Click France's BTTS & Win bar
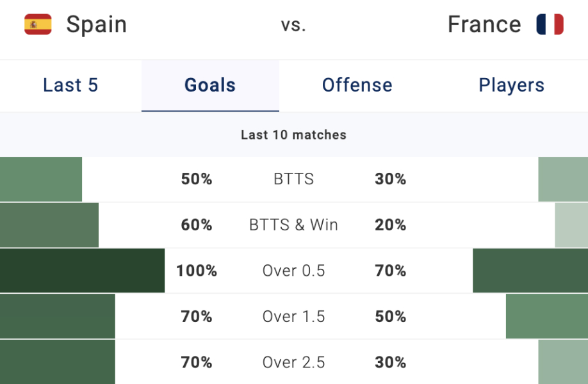 (571, 225)
